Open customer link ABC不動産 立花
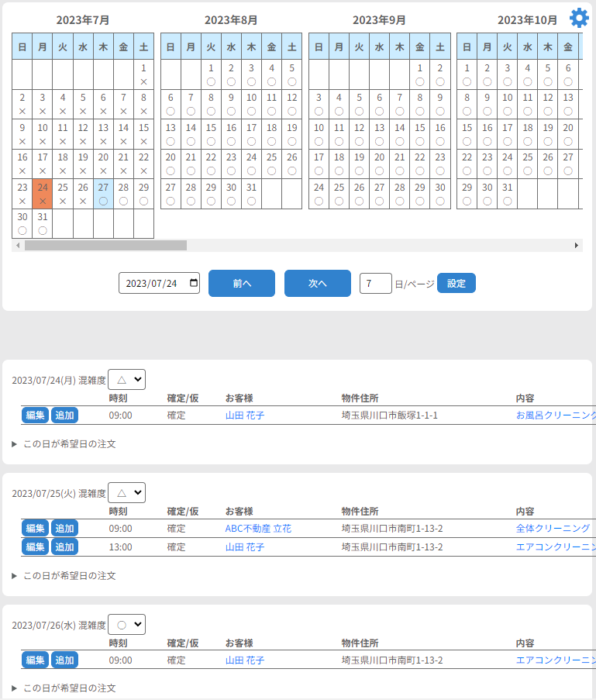This screenshot has height=700, width=596. click(x=258, y=529)
